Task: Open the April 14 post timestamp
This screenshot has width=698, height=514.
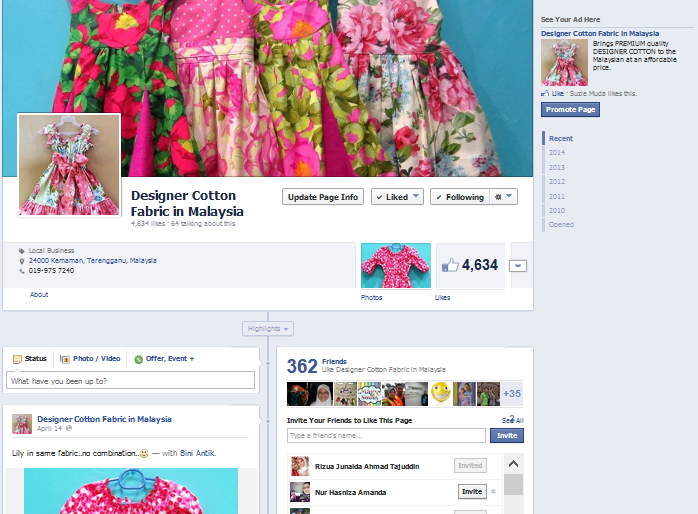Action: (49, 429)
